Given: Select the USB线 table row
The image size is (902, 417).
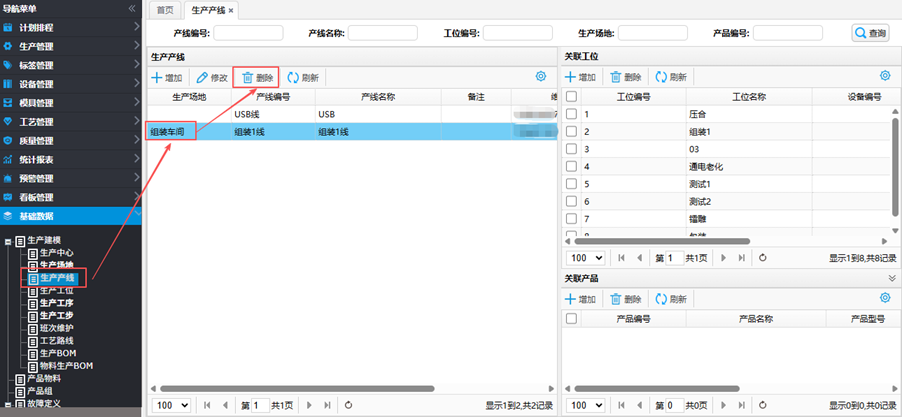Looking at the screenshot, I should (352, 114).
